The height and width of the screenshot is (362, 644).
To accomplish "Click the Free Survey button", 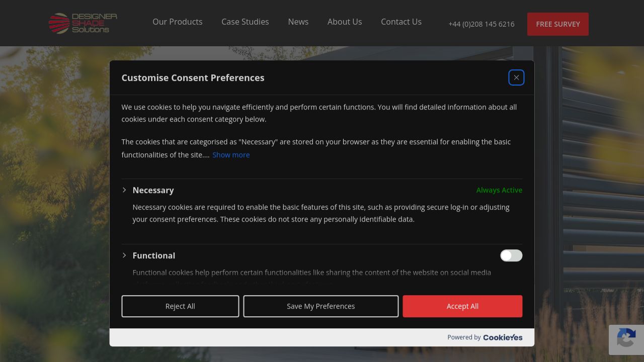I will (x=558, y=24).
